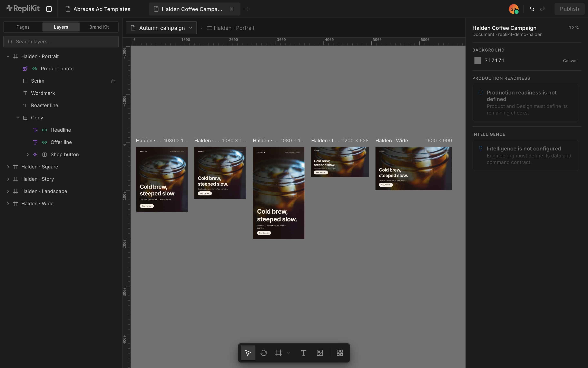Click the link icon on Offer line layer
Screen dimensions: 588x368
45,142
